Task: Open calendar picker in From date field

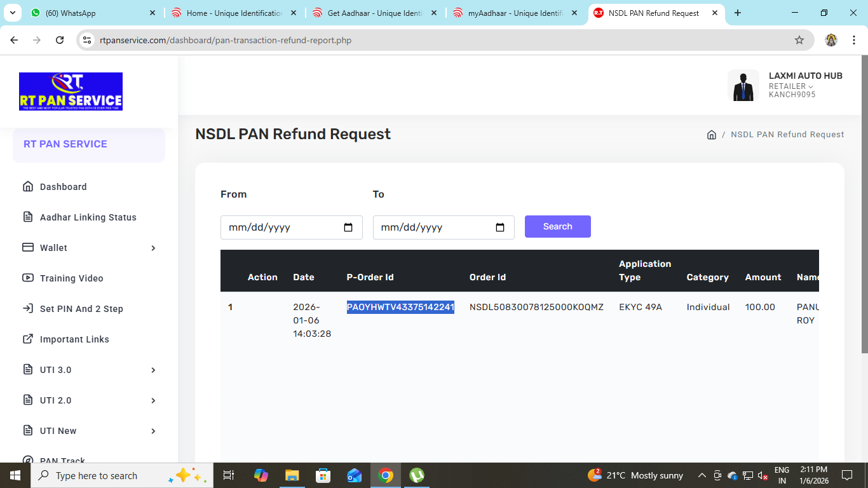Action: 348,227
